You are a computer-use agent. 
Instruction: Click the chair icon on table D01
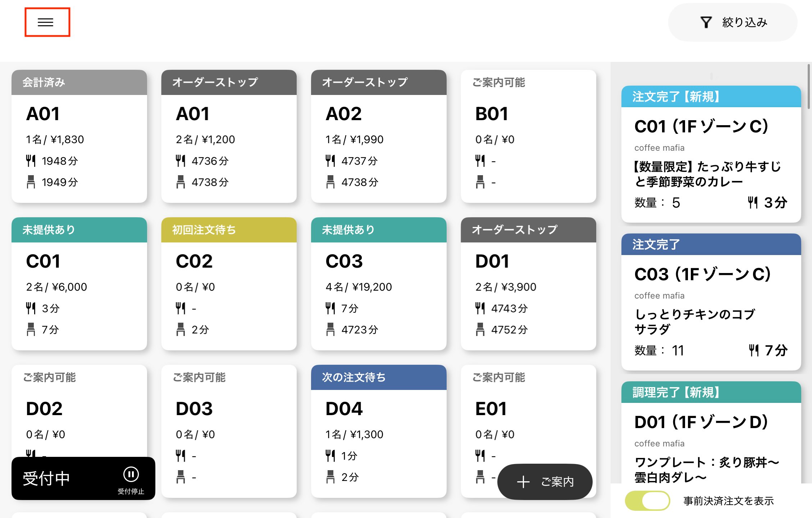click(x=480, y=330)
